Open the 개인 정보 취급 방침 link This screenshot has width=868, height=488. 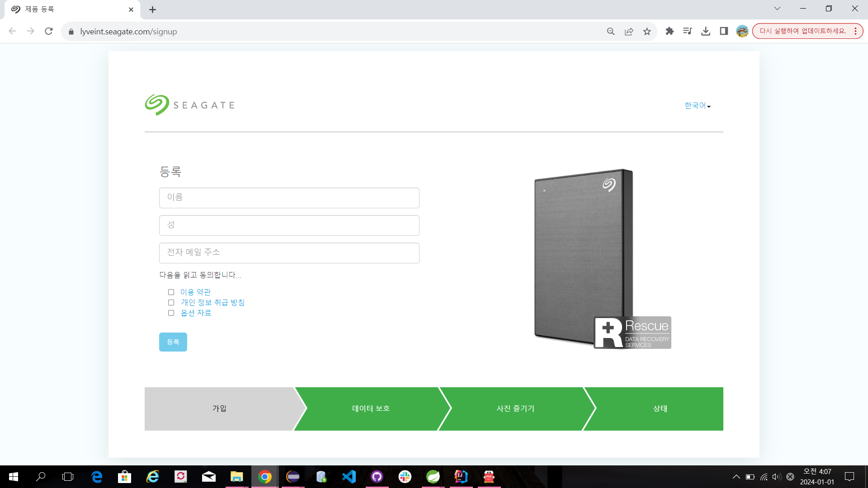click(x=212, y=303)
